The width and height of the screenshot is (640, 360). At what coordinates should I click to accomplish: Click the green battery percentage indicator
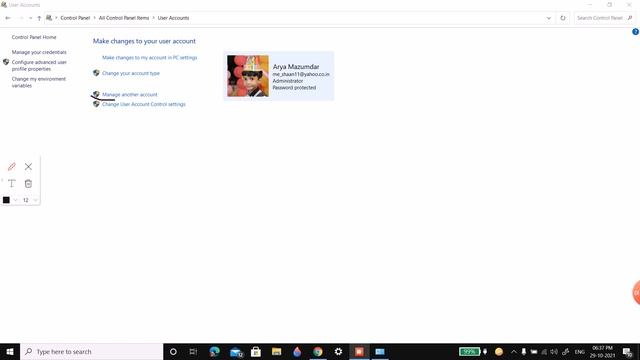click(469, 351)
